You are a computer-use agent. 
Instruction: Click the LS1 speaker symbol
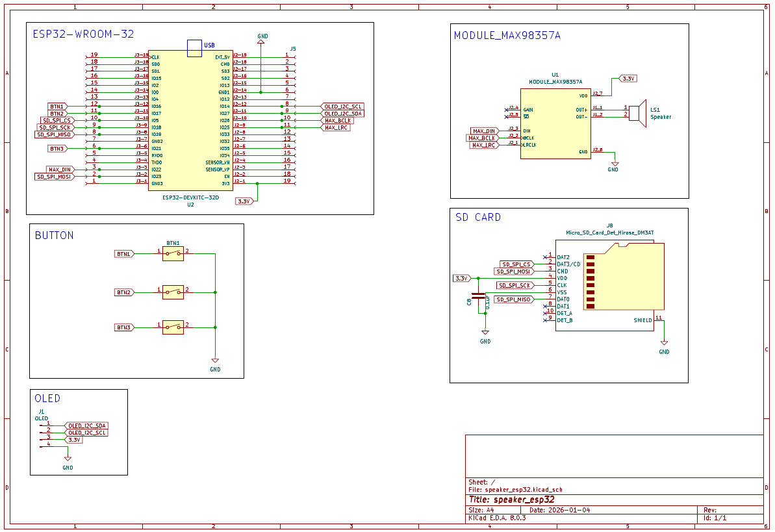637,114
